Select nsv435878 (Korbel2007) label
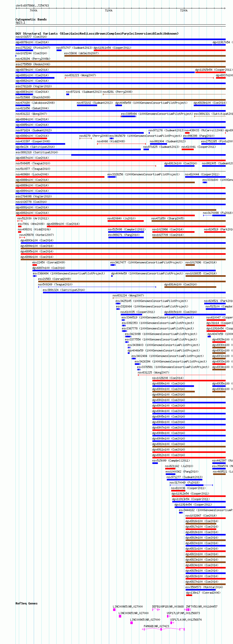Screen dimensions: 233x644 click(x=37, y=235)
